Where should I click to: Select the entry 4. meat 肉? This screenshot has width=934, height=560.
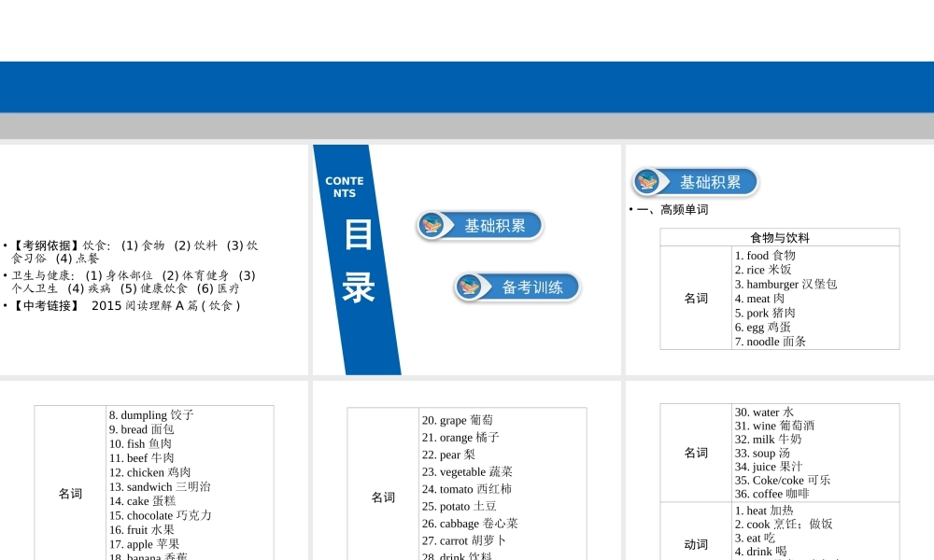click(x=759, y=298)
